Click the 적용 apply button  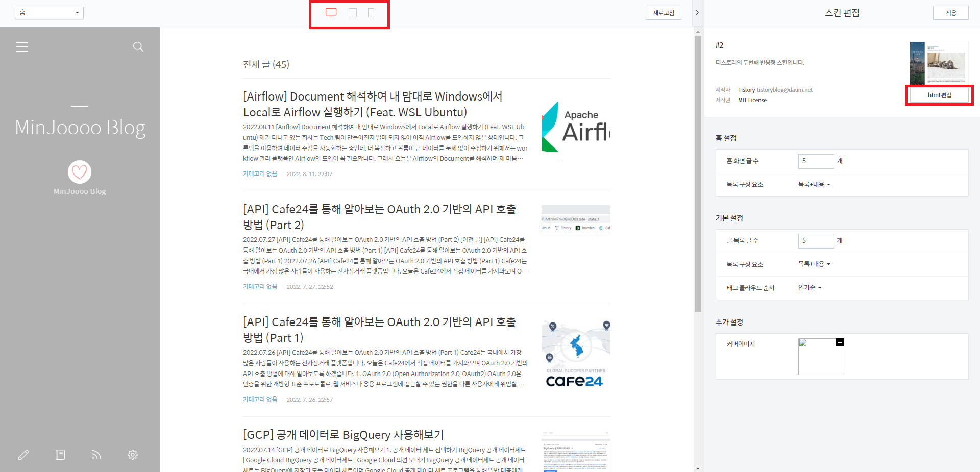tap(951, 13)
